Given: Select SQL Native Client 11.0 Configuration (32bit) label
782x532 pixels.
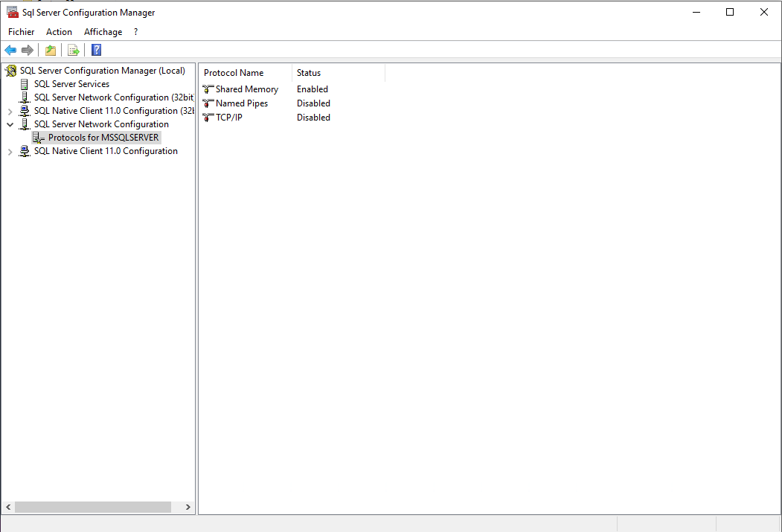Looking at the screenshot, I should (x=114, y=111).
